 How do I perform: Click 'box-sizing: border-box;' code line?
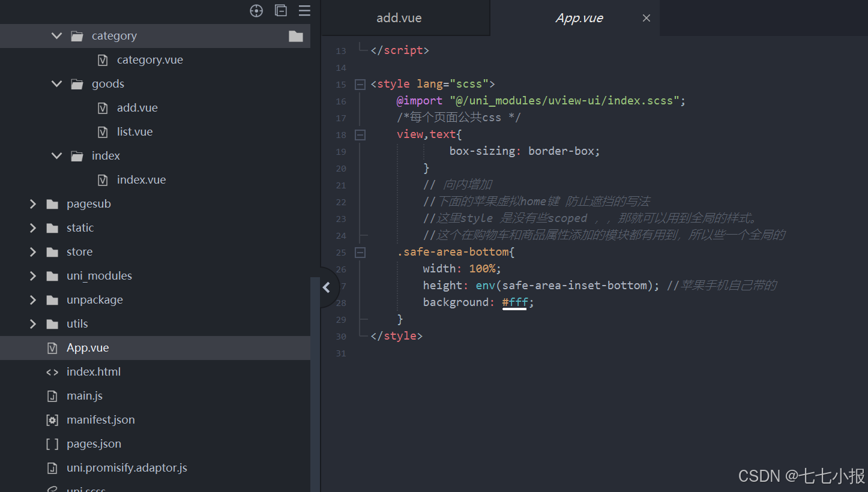525,151
